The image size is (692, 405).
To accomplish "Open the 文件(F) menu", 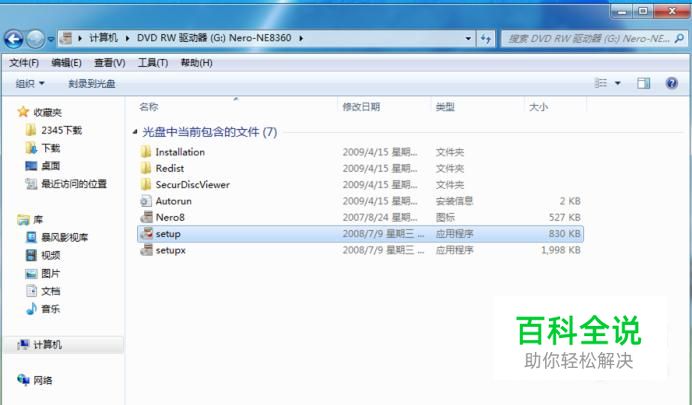I will pyautogui.click(x=24, y=63).
